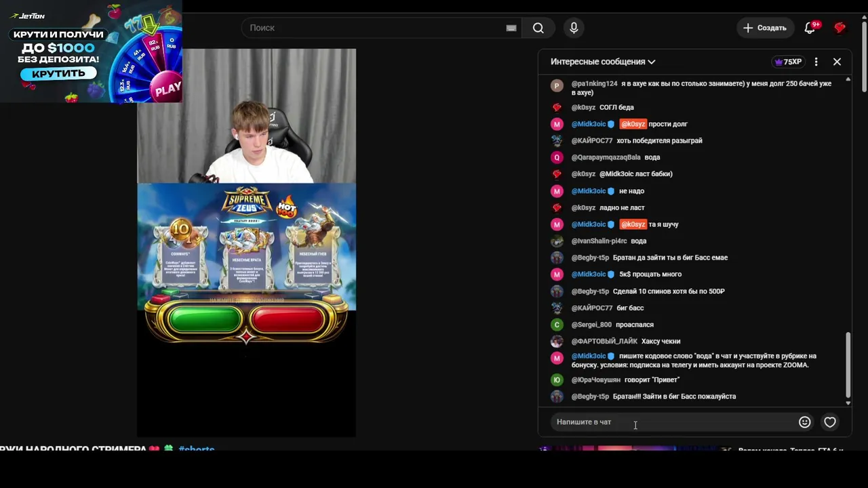Close the live chat panel
Viewport: 868px width, 488px height.
click(x=837, y=62)
